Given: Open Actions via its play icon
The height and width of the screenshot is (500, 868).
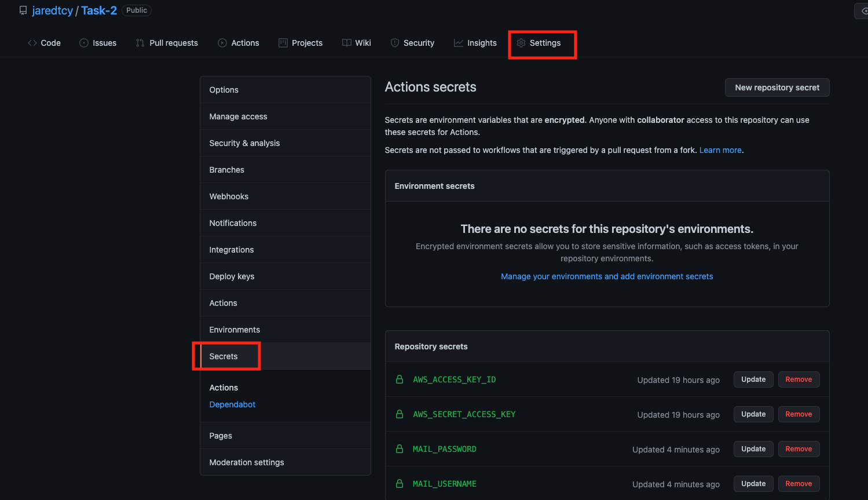Looking at the screenshot, I should (x=222, y=42).
